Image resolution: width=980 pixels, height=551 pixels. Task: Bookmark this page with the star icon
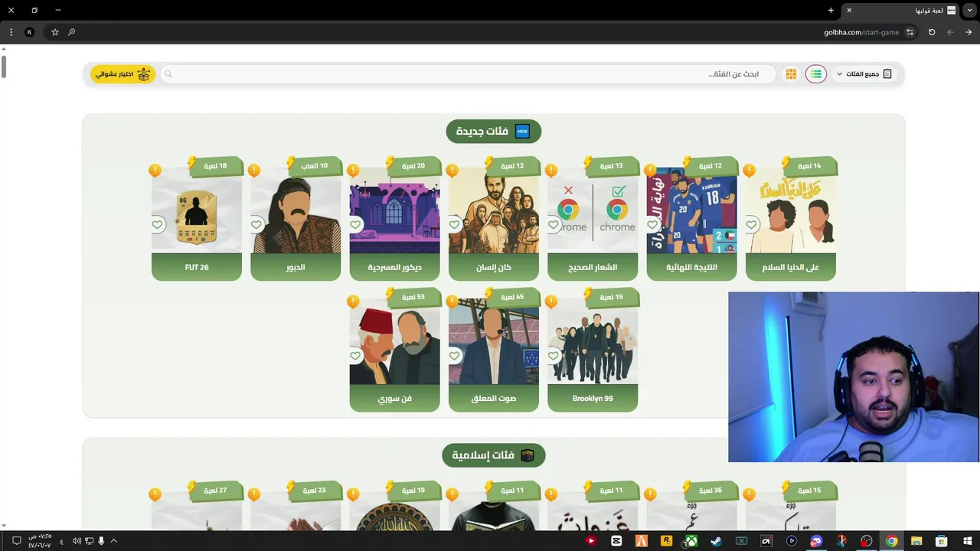point(55,32)
